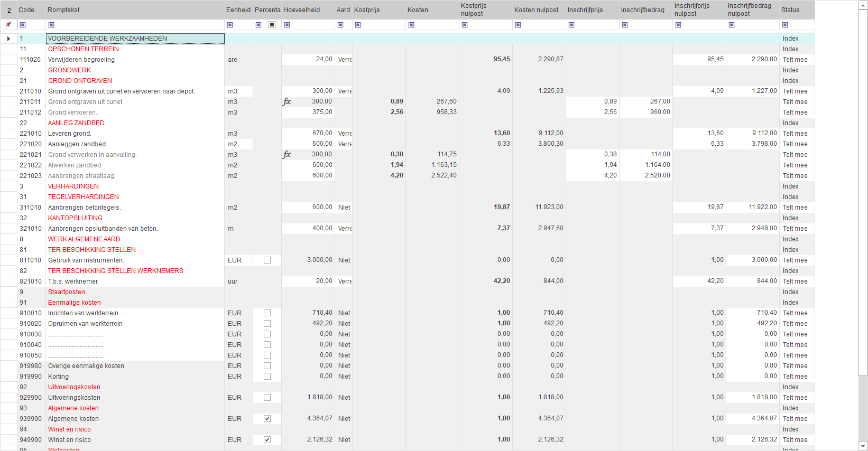The height and width of the screenshot is (451, 868).
Task: Select the Verwijderen begroeiing cell
Action: click(135, 60)
